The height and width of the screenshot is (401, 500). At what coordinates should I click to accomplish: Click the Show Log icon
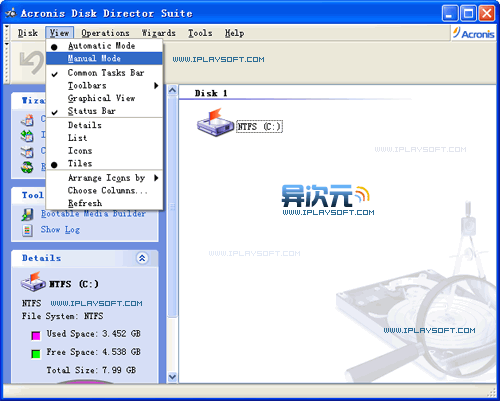tap(27, 230)
